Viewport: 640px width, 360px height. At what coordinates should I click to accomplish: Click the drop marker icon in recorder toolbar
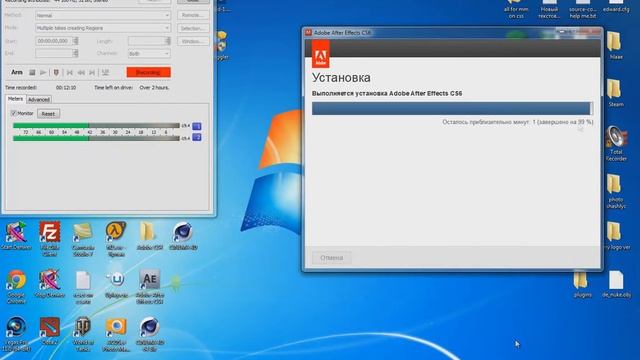(x=56, y=72)
